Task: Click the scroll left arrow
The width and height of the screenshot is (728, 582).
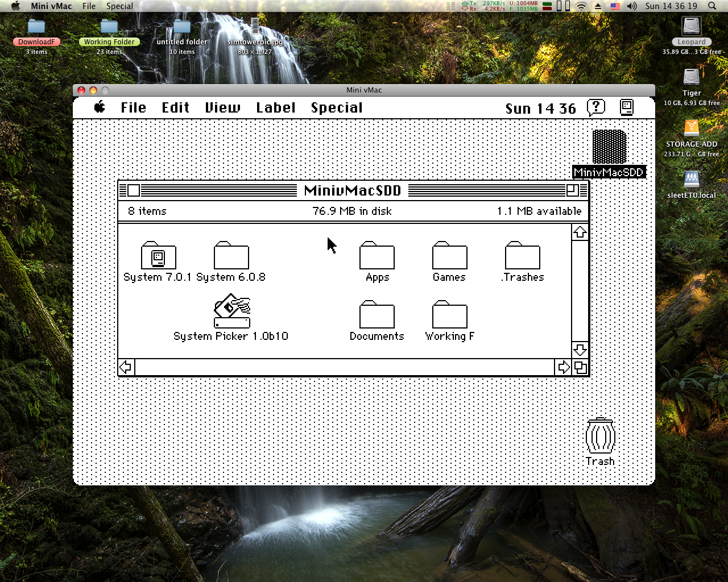Action: point(126,367)
